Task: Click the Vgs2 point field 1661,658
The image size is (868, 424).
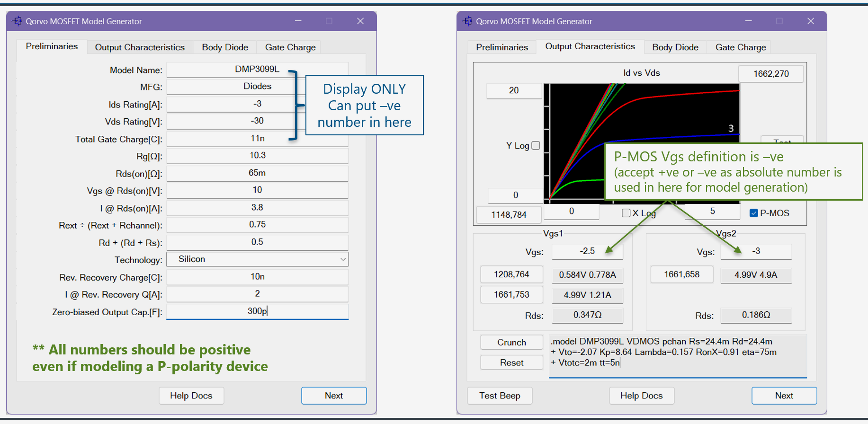Action: point(681,274)
